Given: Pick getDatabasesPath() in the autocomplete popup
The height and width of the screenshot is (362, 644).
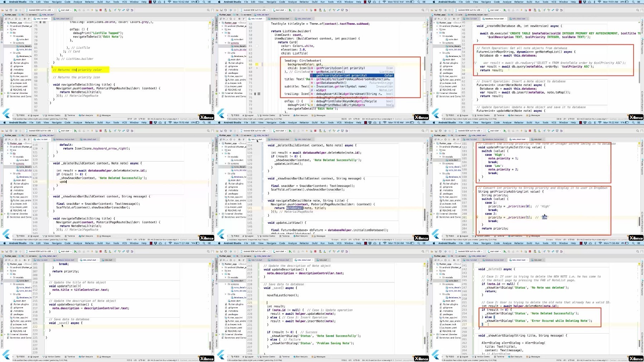Looking at the screenshot, I should [352, 83].
